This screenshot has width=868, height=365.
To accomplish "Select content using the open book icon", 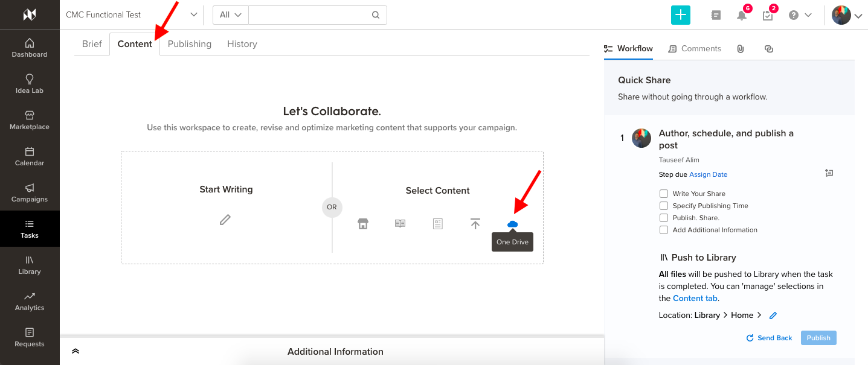I will click(x=400, y=224).
